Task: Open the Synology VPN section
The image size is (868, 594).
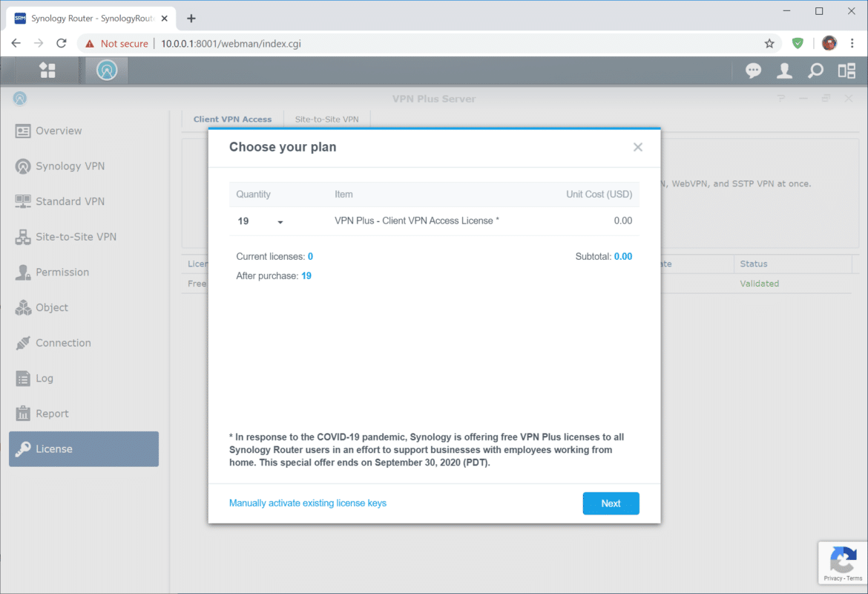Action: (x=83, y=166)
